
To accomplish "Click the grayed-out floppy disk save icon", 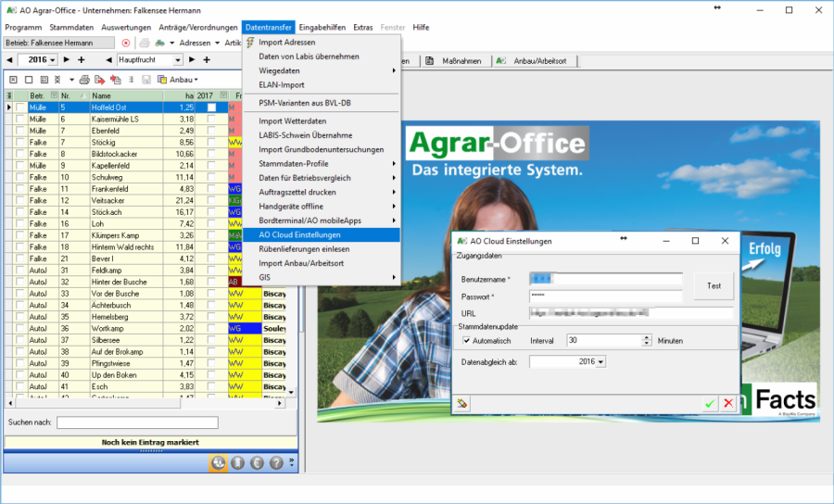I will click(x=146, y=80).
